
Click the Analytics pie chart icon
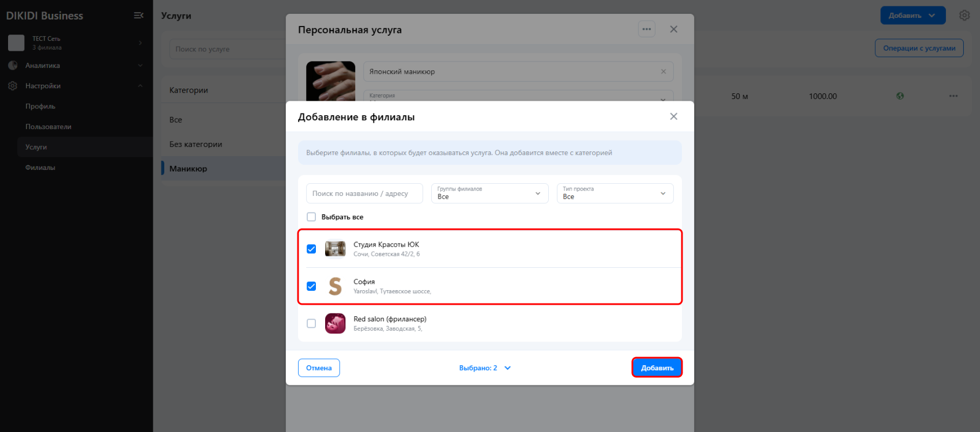[13, 66]
